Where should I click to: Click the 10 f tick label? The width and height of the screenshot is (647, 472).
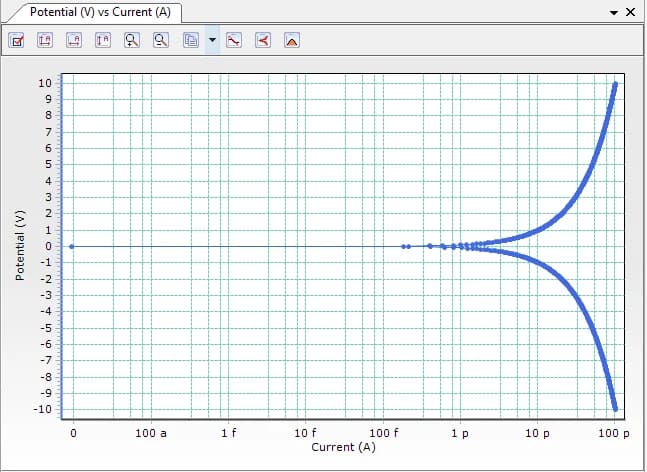305,433
